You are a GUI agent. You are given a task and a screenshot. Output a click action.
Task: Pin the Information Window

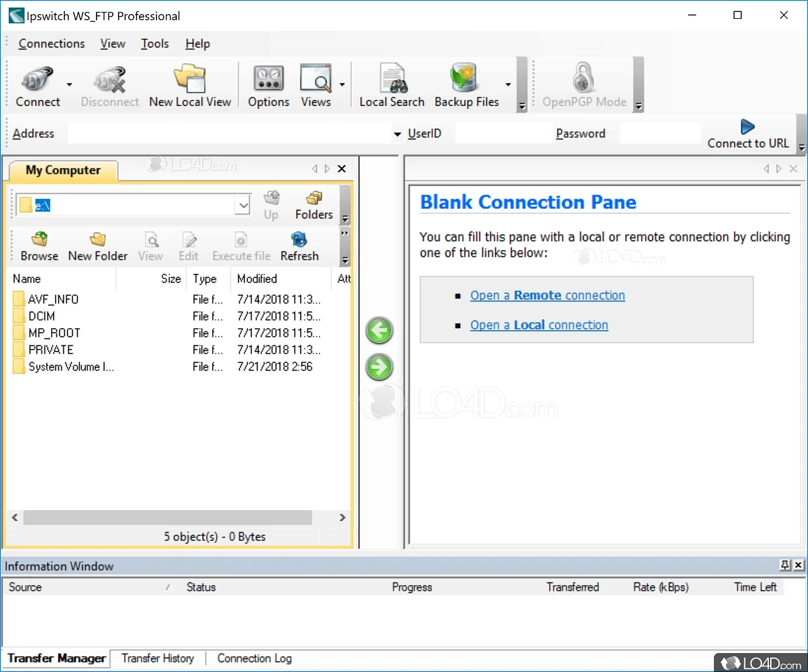point(785,565)
